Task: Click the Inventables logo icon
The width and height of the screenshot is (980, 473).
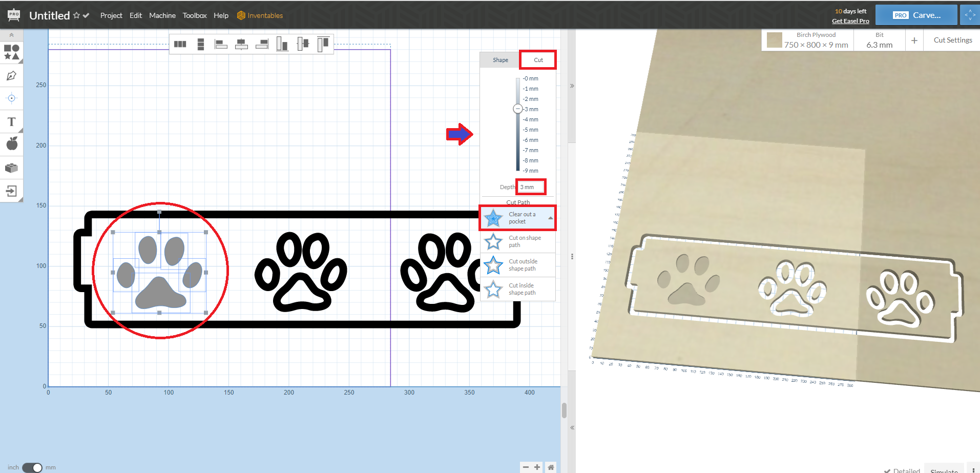Action: click(x=241, y=15)
